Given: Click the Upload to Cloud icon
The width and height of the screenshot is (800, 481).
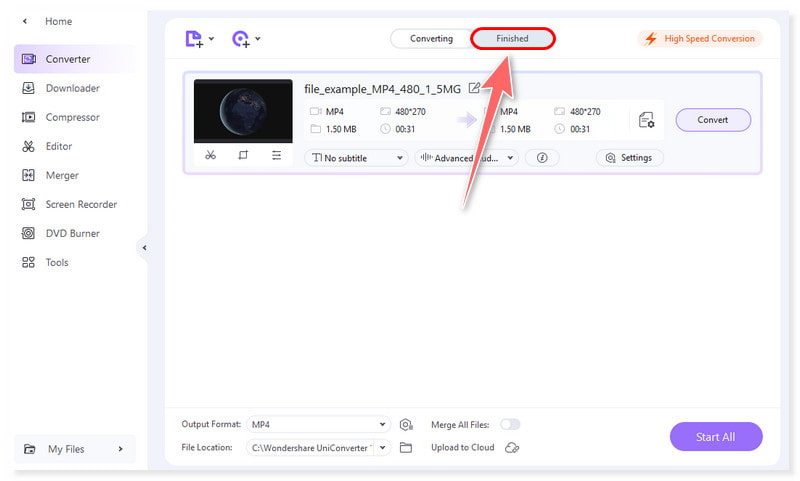Looking at the screenshot, I should coord(512,448).
